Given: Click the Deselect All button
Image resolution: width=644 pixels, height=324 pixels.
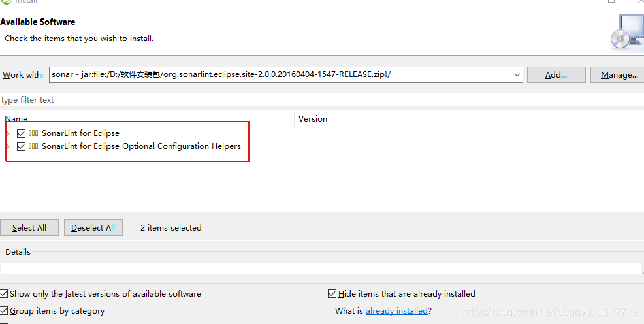Looking at the screenshot, I should coord(93,227).
